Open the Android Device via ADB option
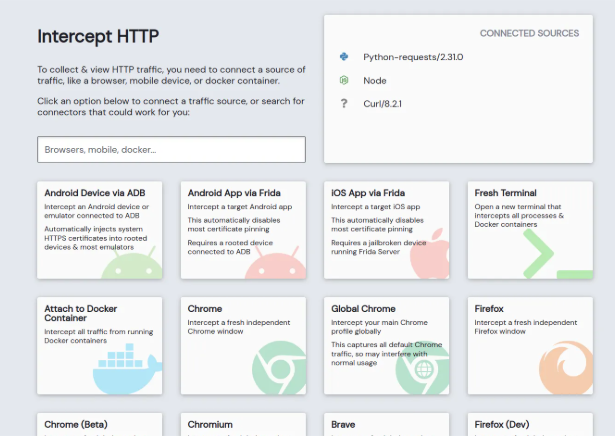The height and width of the screenshot is (436, 615). click(x=100, y=230)
